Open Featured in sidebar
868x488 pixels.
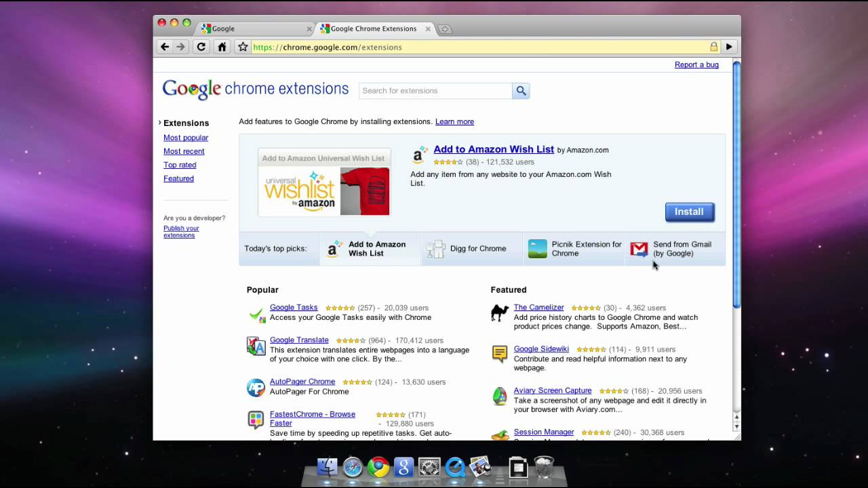(x=178, y=178)
